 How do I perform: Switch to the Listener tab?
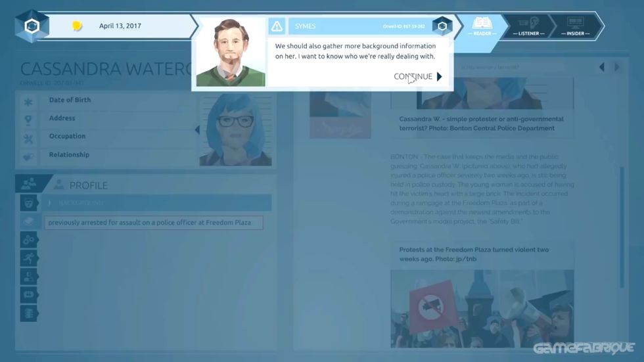point(528,26)
